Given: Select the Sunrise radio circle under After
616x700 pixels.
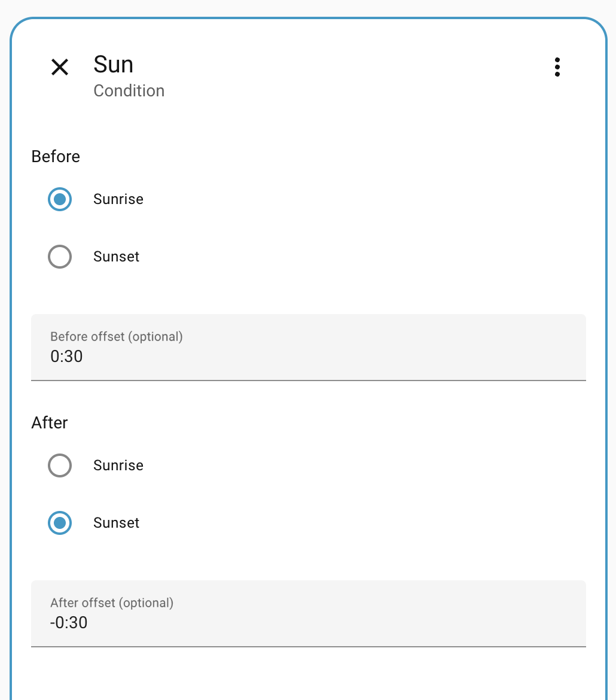Looking at the screenshot, I should click(60, 465).
